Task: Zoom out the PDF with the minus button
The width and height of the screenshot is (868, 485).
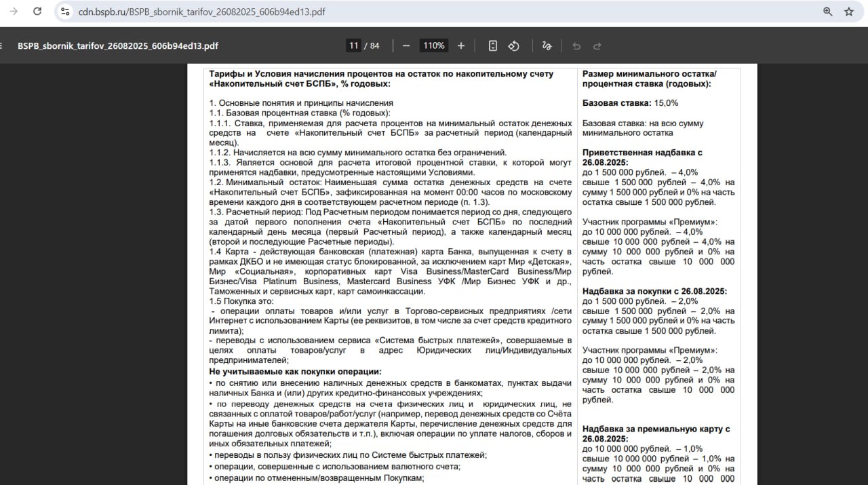Action: (x=406, y=45)
